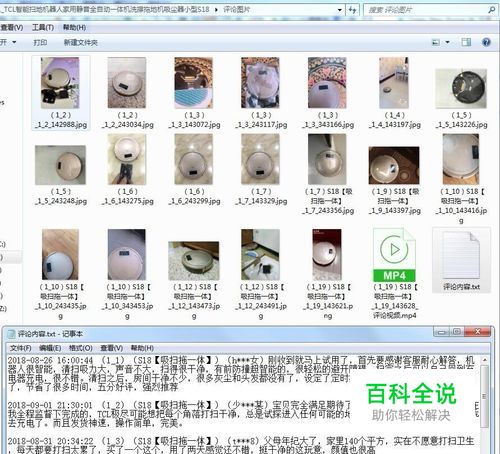Minimize the Notepad window
This screenshot has width=500, height=454.
pyautogui.click(x=442, y=332)
